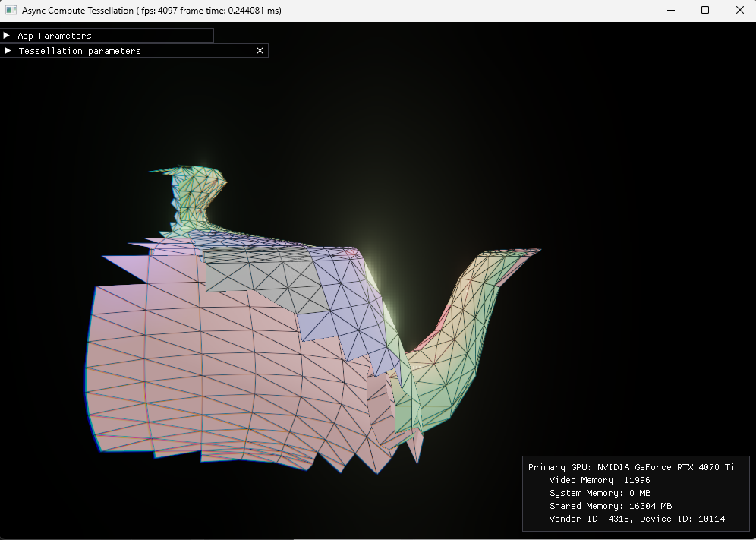
Task: Expand the Tessellation parameters arrow
Action: click(8, 51)
